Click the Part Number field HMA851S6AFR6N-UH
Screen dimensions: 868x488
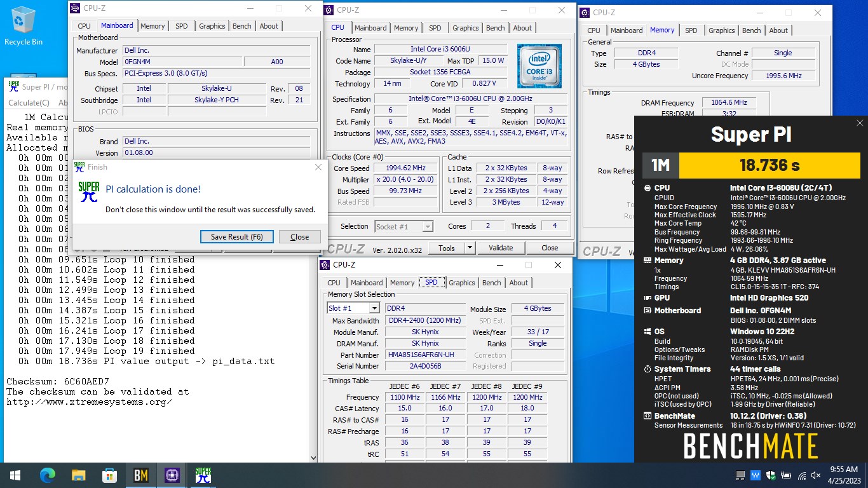(x=425, y=355)
